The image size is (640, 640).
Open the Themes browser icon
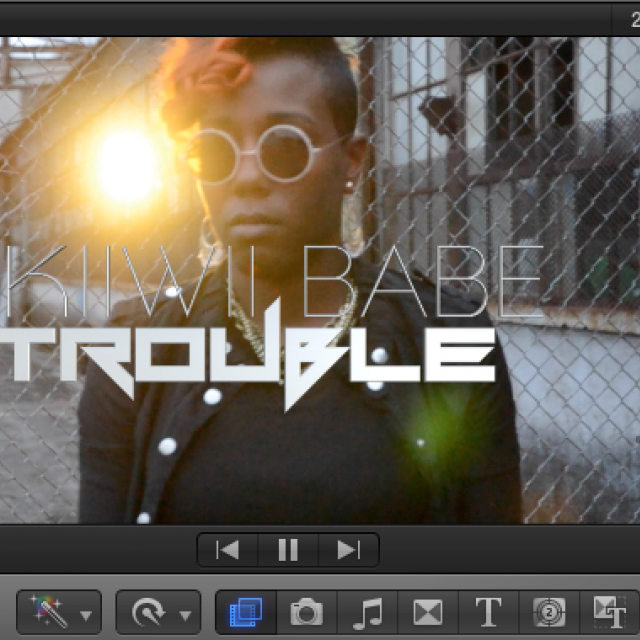pos(609,612)
